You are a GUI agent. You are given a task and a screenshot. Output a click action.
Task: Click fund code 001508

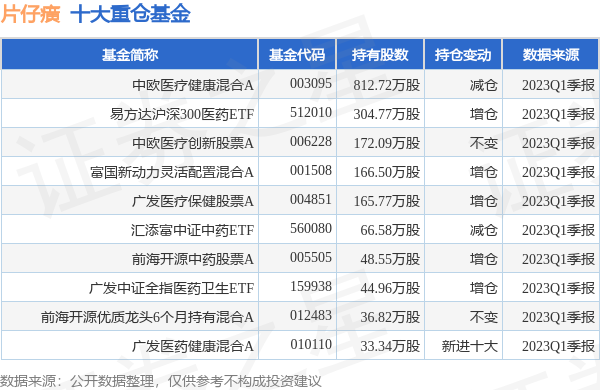[311, 170]
